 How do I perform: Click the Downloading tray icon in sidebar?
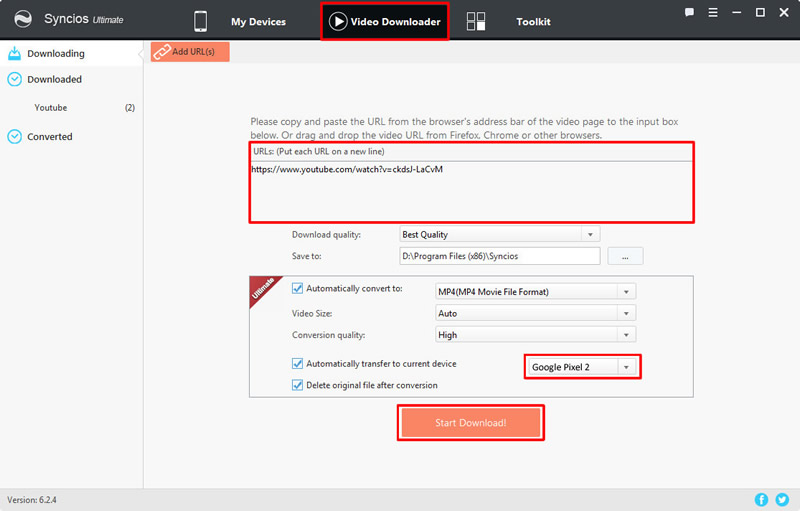tap(15, 53)
